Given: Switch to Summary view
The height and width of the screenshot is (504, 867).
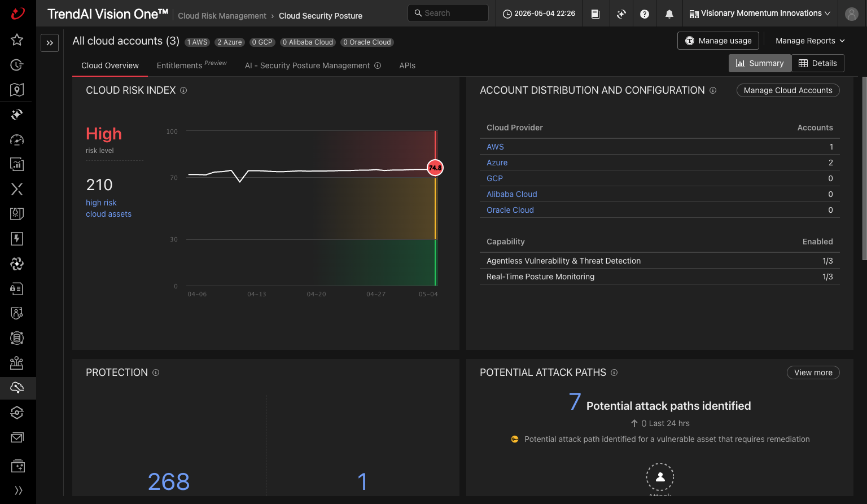Looking at the screenshot, I should (x=760, y=63).
